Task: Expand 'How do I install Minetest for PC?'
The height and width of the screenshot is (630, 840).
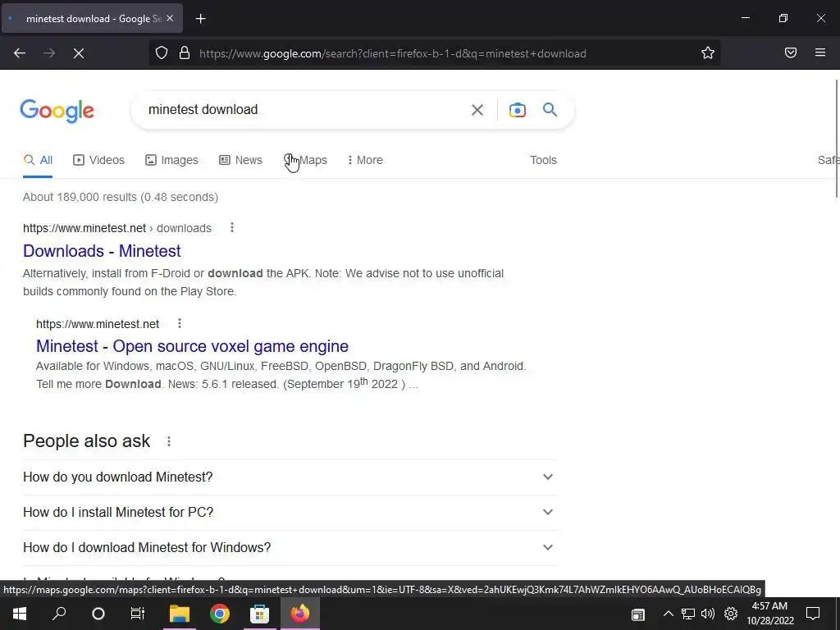Action: 290,512
